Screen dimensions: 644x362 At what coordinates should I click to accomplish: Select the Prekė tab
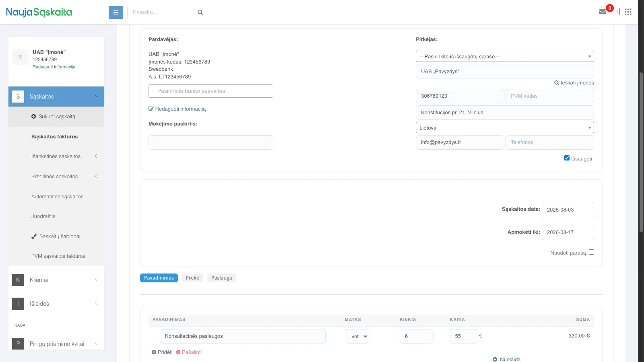[x=192, y=278]
